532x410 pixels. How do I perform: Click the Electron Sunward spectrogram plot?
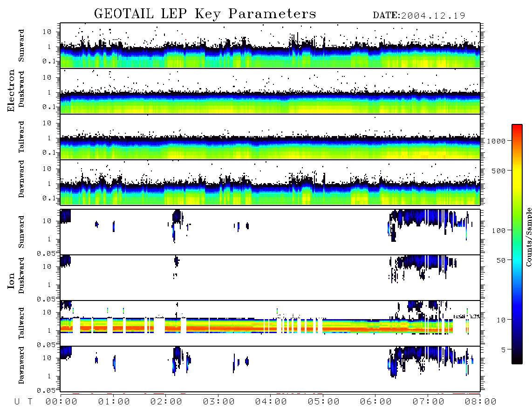[x=270, y=46]
